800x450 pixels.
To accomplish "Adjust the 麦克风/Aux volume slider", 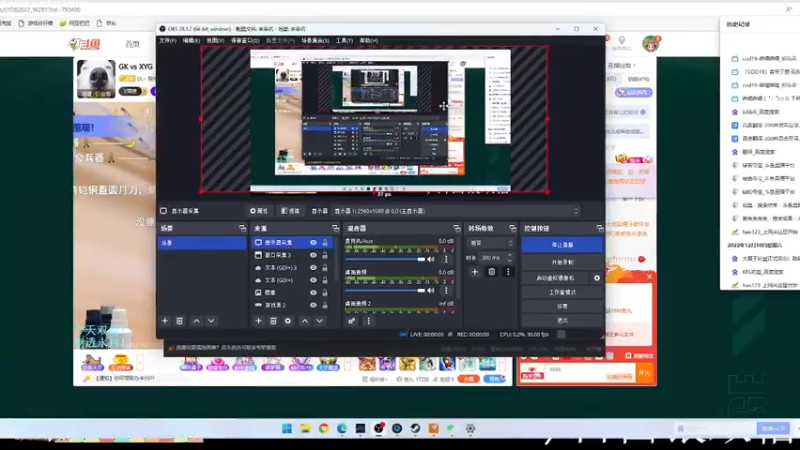I will pos(385,260).
